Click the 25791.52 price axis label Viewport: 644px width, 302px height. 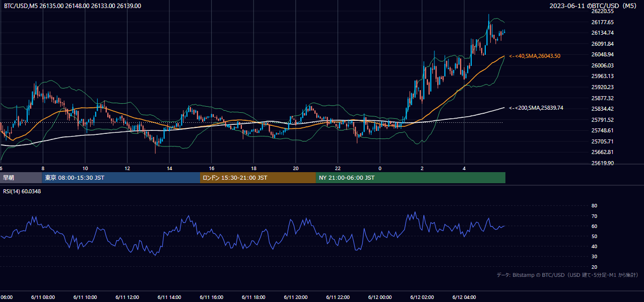click(602, 120)
